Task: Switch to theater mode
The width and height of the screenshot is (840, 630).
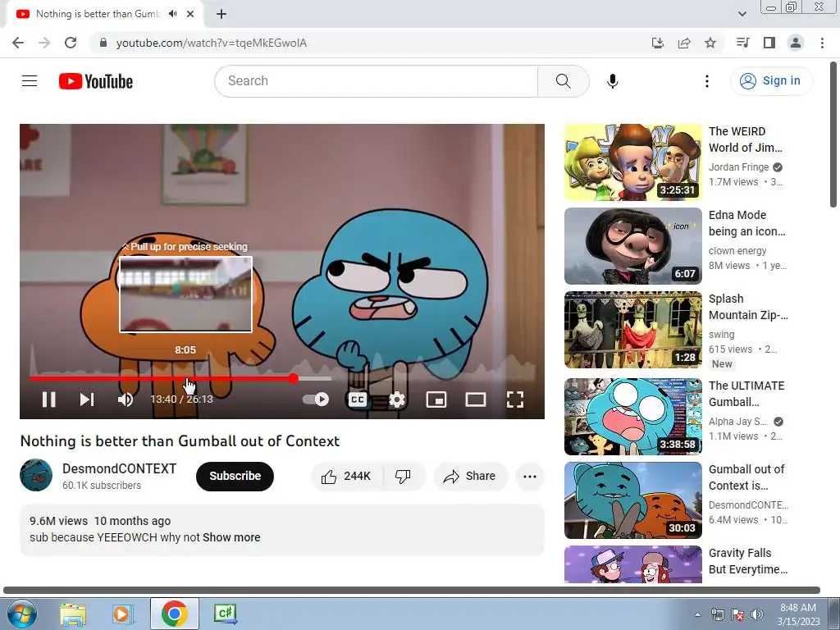Action: [475, 399]
